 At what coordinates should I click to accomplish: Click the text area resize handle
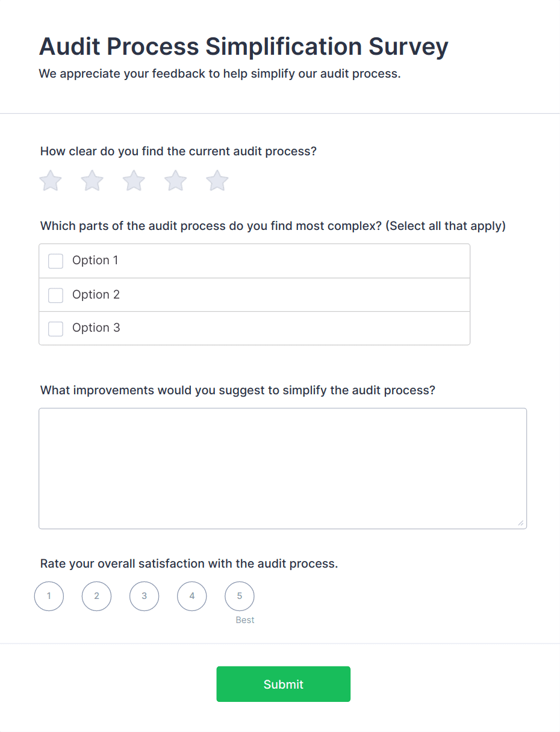521,523
